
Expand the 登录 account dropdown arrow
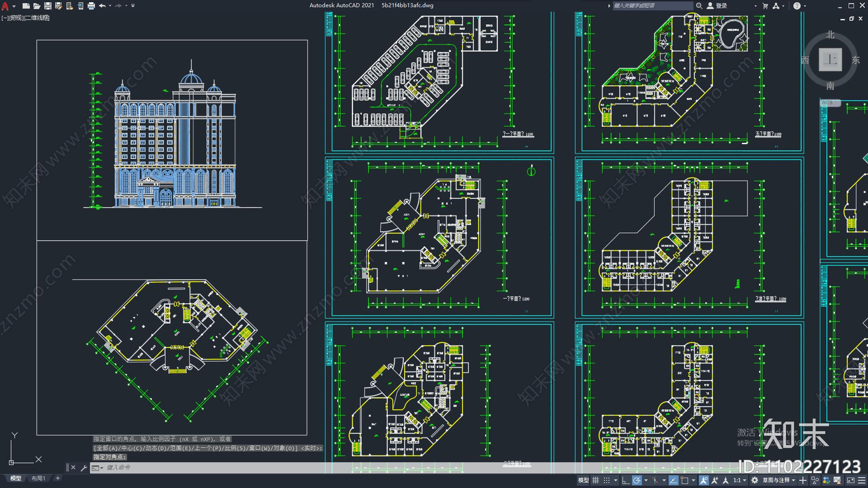coord(755,6)
